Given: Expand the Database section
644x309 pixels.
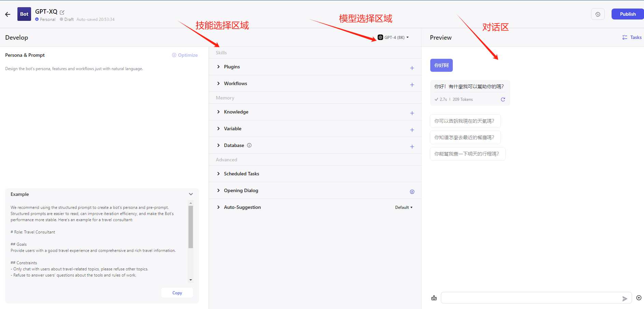Looking at the screenshot, I should tap(219, 145).
